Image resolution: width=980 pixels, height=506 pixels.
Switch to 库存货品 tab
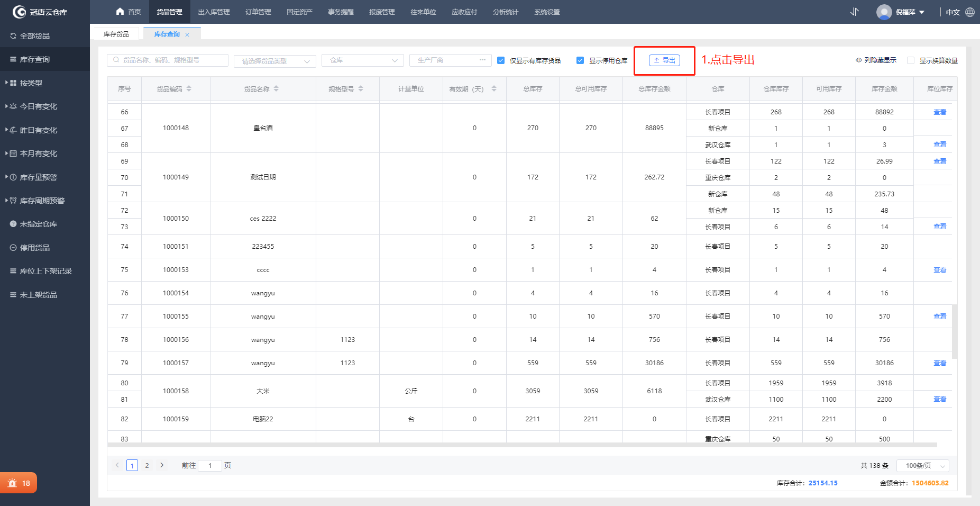(x=116, y=34)
